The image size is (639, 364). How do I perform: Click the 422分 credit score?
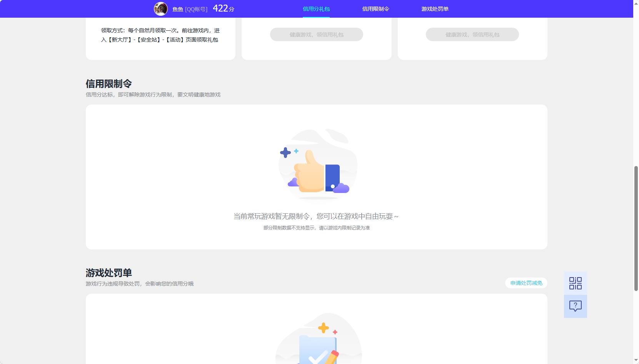pos(224,8)
